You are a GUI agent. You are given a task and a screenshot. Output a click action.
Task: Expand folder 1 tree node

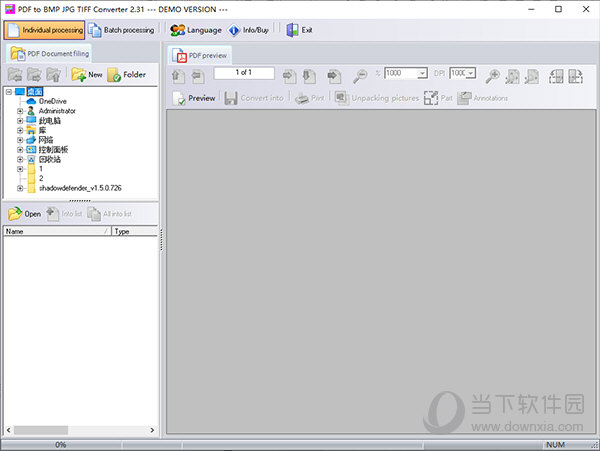20,169
